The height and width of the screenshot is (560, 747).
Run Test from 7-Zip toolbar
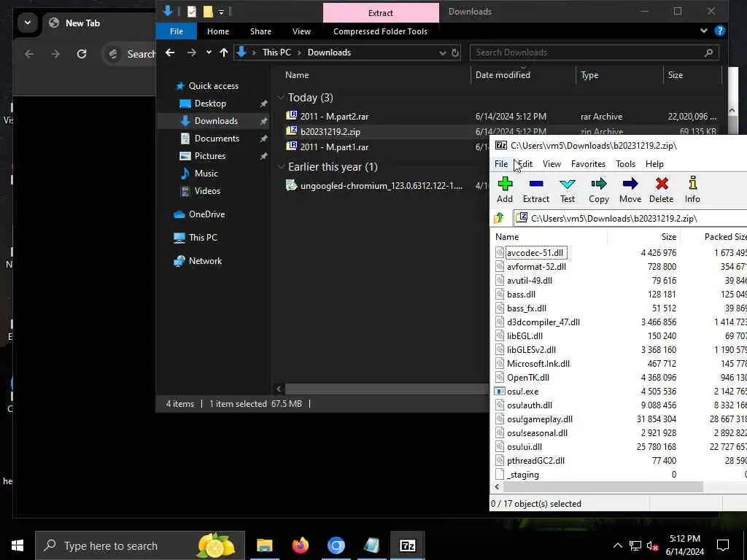(568, 190)
